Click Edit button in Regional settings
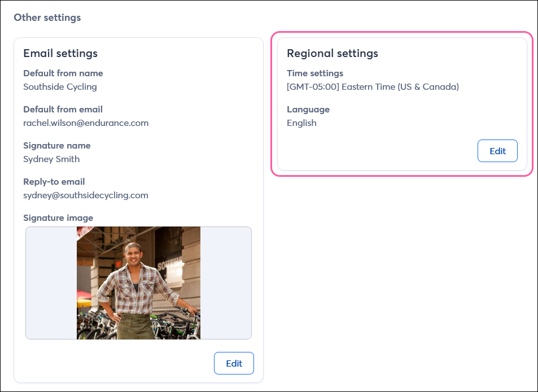Image resolution: width=538 pixels, height=392 pixels. click(x=497, y=151)
